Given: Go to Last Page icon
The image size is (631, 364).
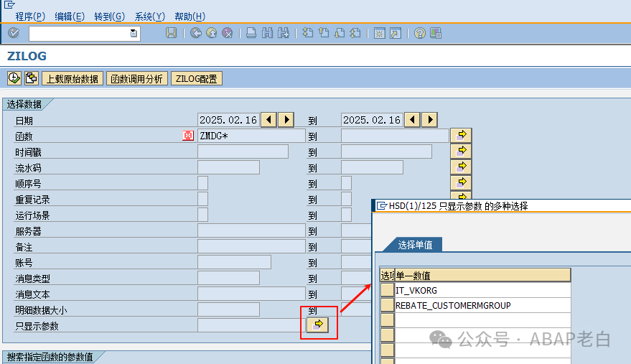Looking at the screenshot, I should 355,33.
